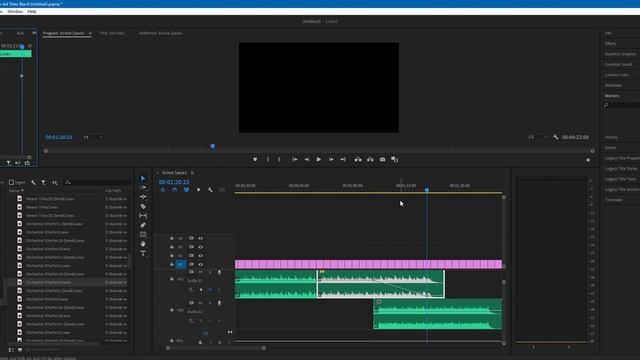Play the sequence in Program monitor
Screen dimensions: 640x360
319,160
